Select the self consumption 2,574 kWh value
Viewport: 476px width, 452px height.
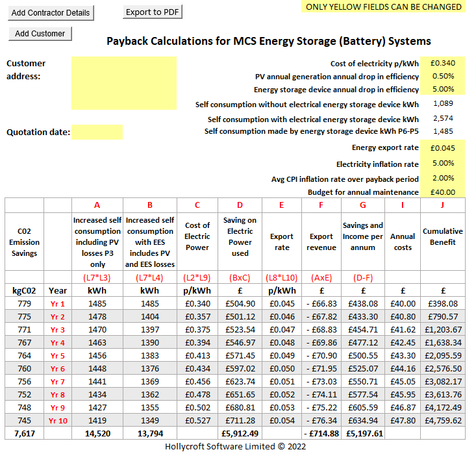[x=442, y=118]
